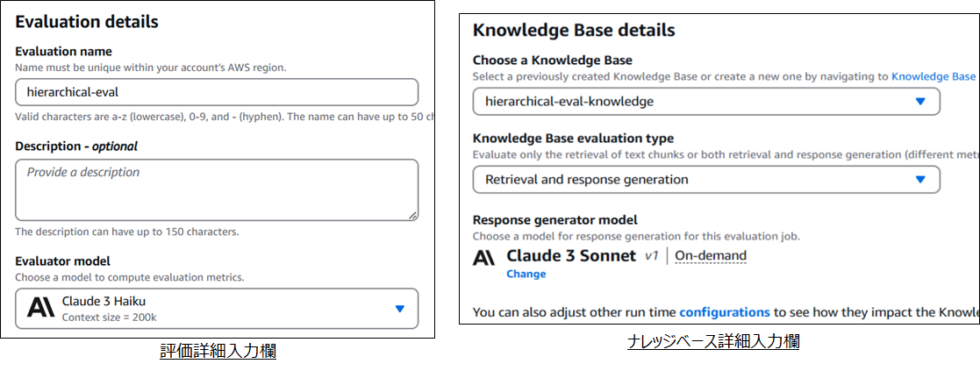
Task: Click the Description - optional label
Action: (76, 146)
